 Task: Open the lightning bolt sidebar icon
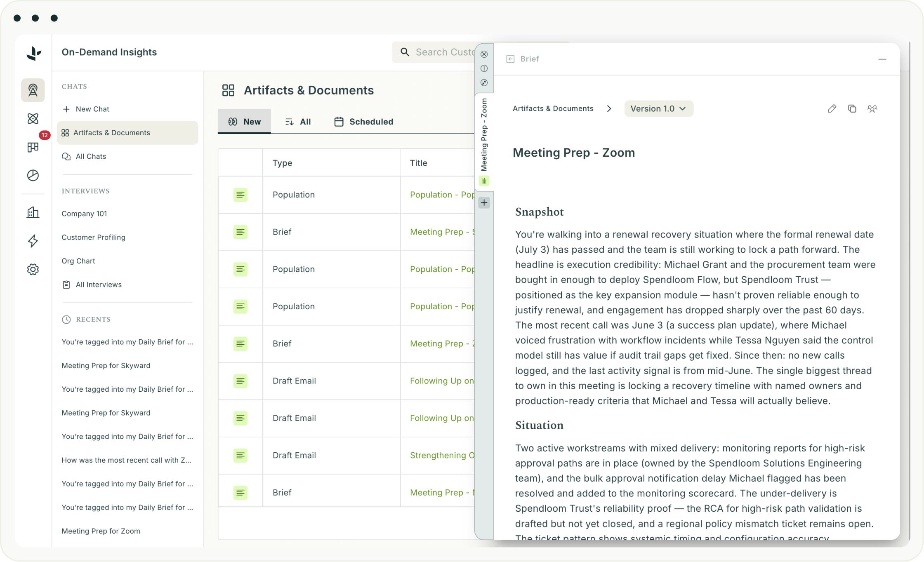click(x=33, y=241)
